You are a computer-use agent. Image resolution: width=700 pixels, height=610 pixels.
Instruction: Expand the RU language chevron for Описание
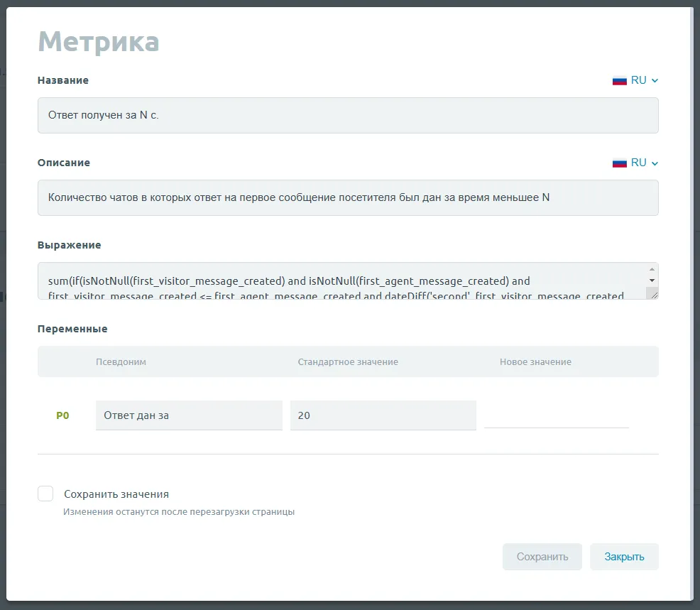[x=655, y=163]
